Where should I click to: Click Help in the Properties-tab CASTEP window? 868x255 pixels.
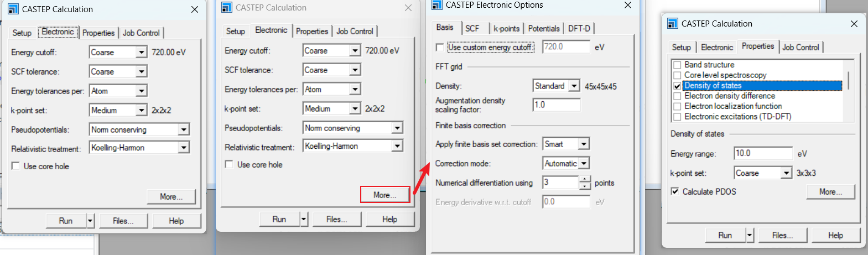[x=835, y=236]
